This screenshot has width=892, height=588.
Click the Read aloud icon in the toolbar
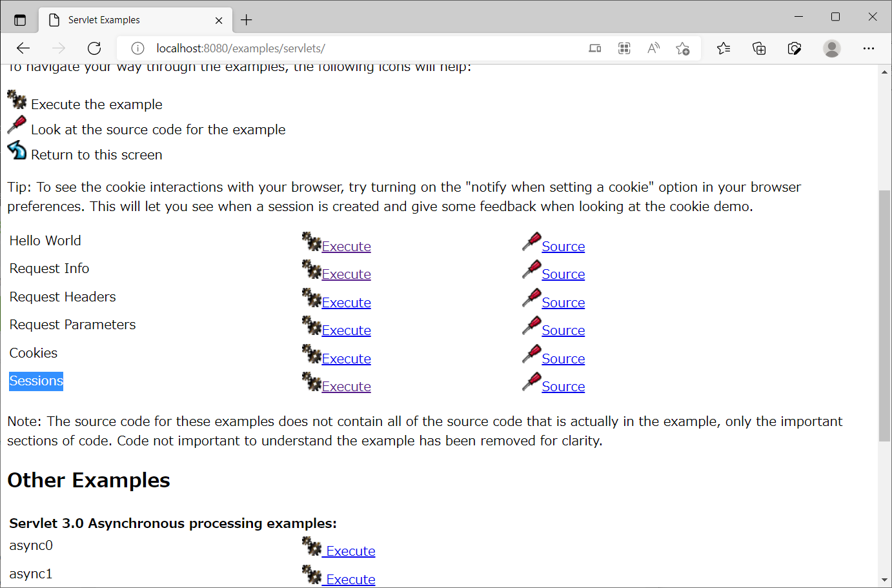(653, 48)
